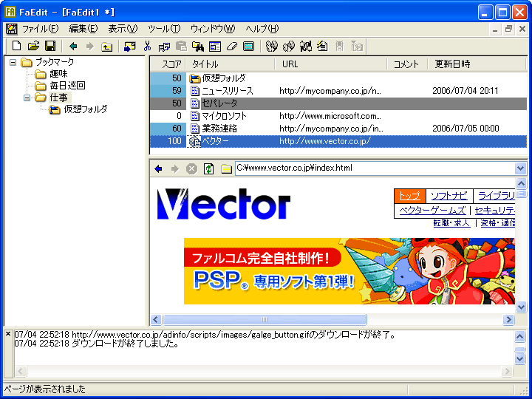This screenshot has width=532, height=399.
Task: Click the ベクターゲームズ link
Action: point(432,211)
